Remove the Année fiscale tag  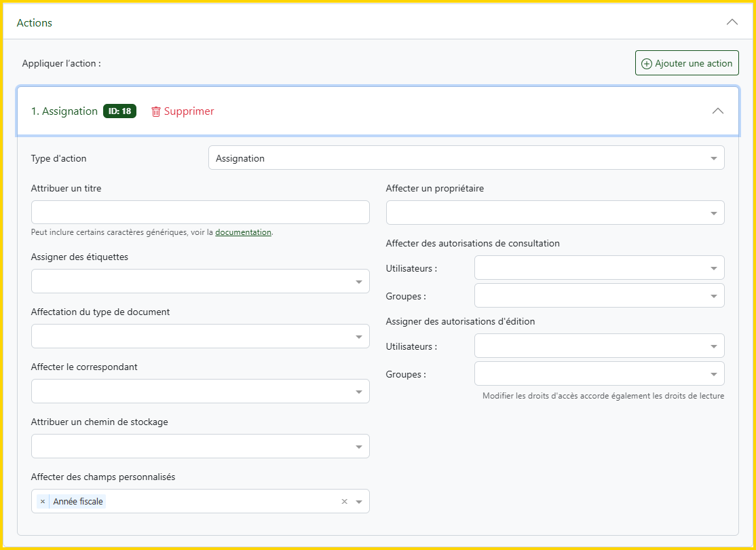click(x=43, y=501)
